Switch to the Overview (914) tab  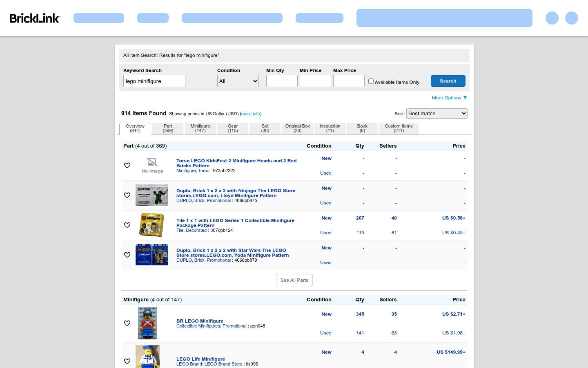click(135, 128)
